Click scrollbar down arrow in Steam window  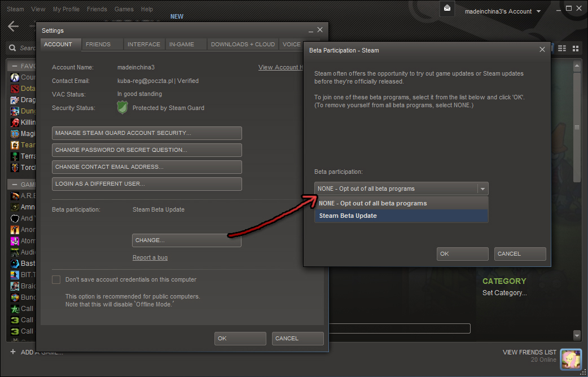click(x=577, y=335)
